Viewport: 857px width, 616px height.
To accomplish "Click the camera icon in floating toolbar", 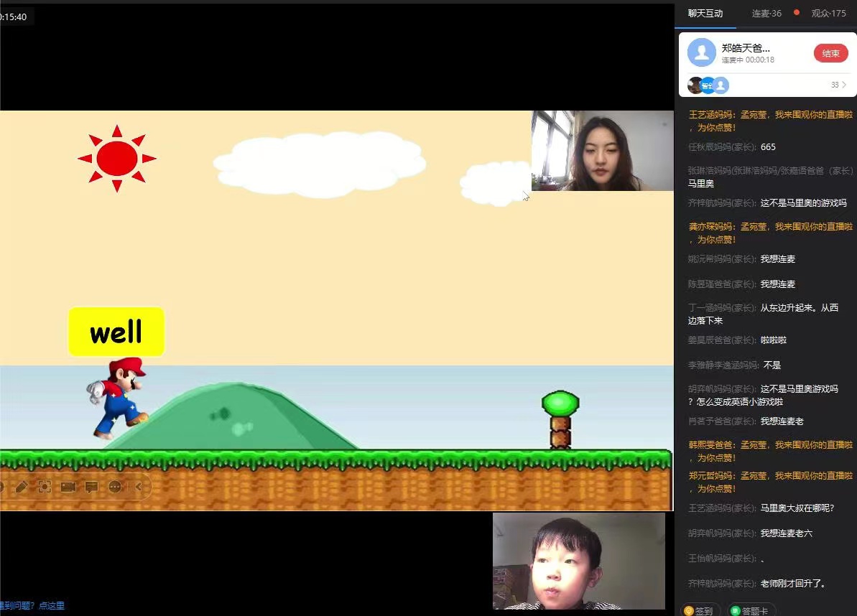I will 68,487.
